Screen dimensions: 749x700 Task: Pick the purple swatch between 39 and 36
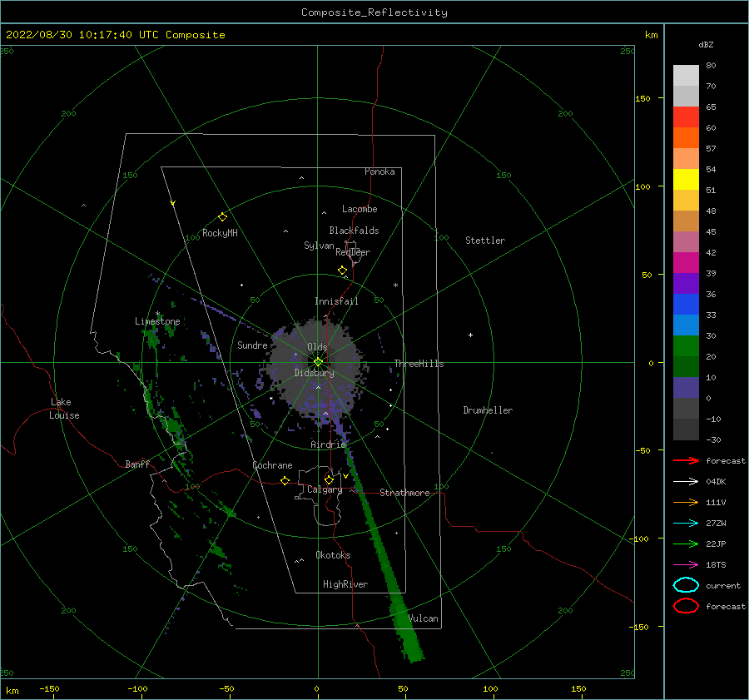[686, 284]
